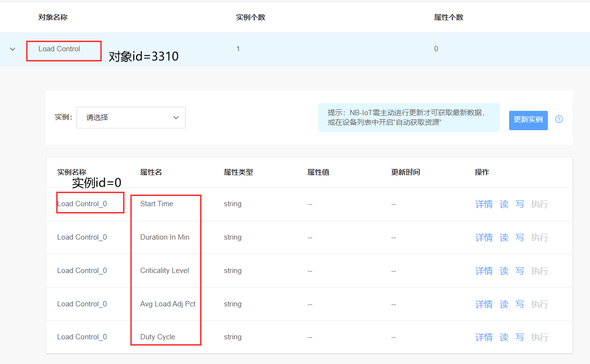
Task: Click the Start Time attribute name
Action: pyautogui.click(x=156, y=204)
